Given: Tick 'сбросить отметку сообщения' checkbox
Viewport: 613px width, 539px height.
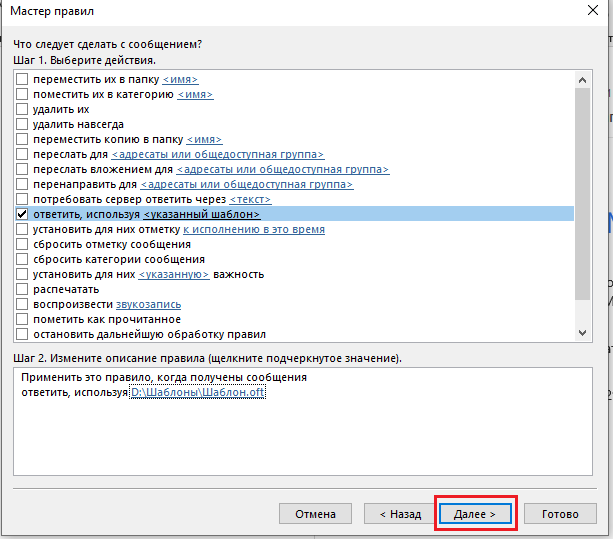Looking at the screenshot, I should point(22,244).
